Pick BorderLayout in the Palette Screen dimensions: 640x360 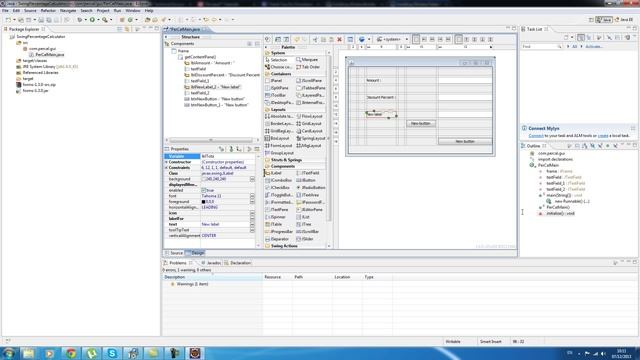(x=279, y=124)
